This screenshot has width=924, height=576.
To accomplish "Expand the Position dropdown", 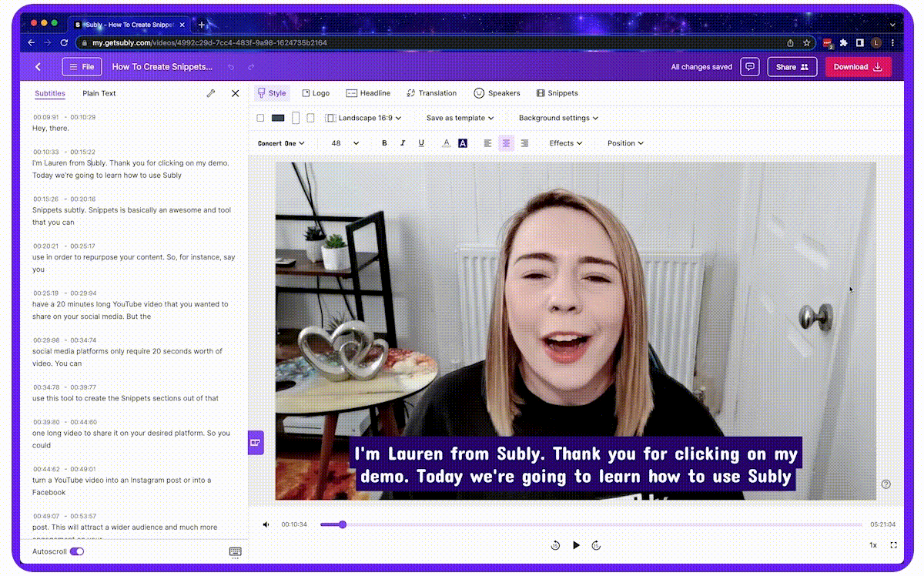I will click(625, 143).
